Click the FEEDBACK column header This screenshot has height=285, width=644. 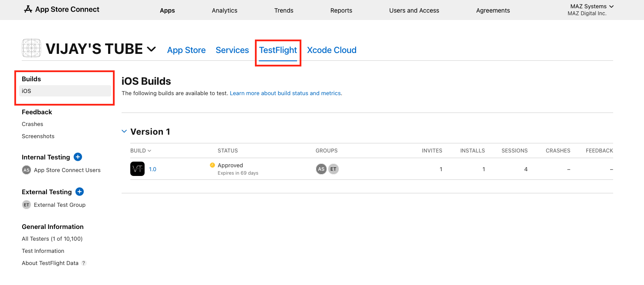point(599,151)
